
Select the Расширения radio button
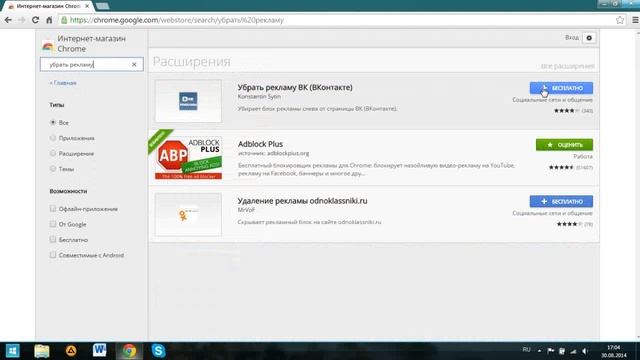click(53, 153)
